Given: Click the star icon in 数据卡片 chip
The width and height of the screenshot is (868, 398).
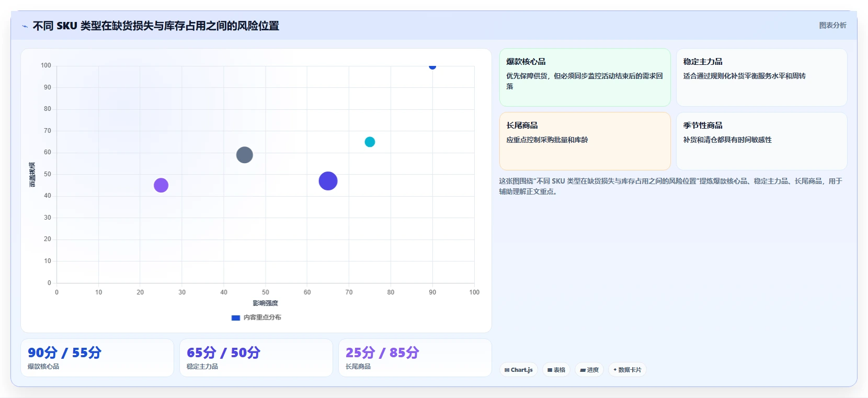Looking at the screenshot, I should pyautogui.click(x=615, y=370).
